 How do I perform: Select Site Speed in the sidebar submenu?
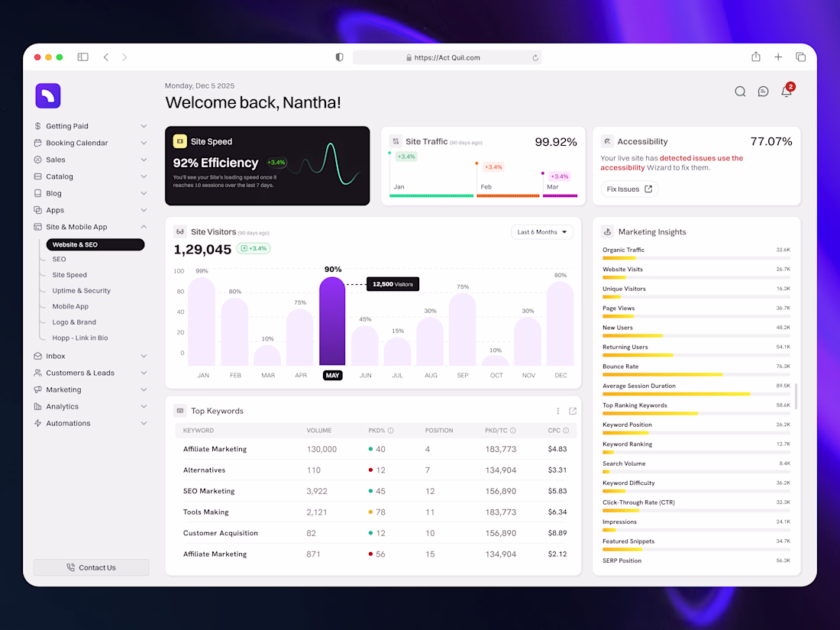click(69, 275)
